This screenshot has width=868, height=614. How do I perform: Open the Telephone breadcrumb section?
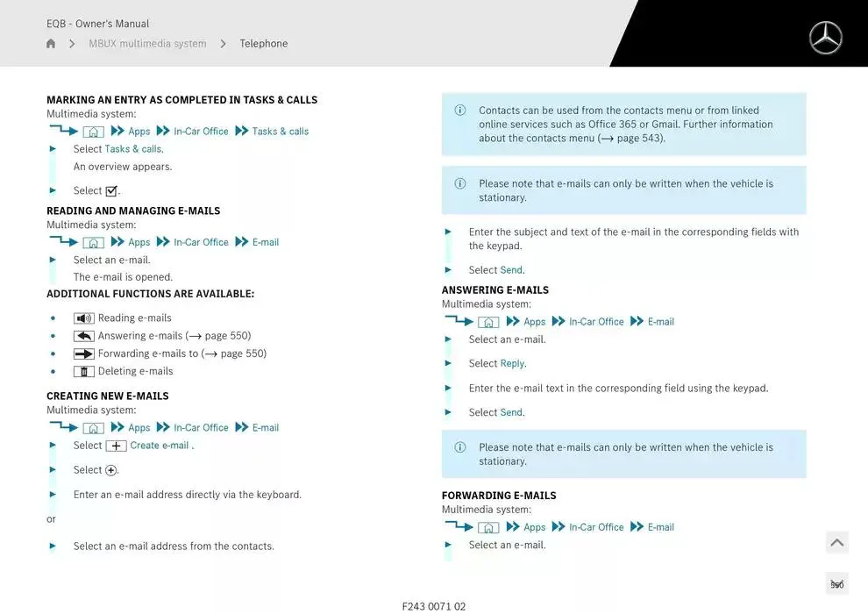click(x=264, y=44)
